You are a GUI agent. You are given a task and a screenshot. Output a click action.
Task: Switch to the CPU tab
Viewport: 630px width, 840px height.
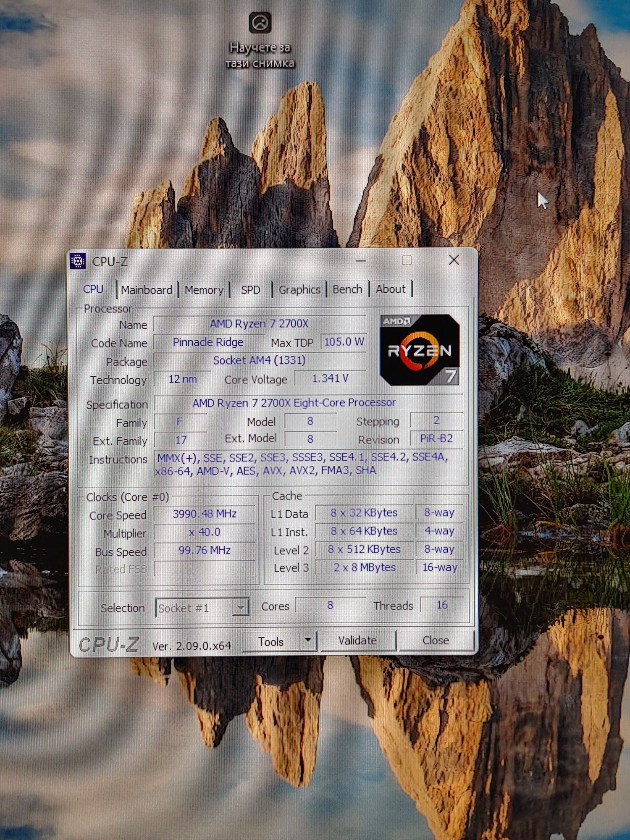coord(93,289)
